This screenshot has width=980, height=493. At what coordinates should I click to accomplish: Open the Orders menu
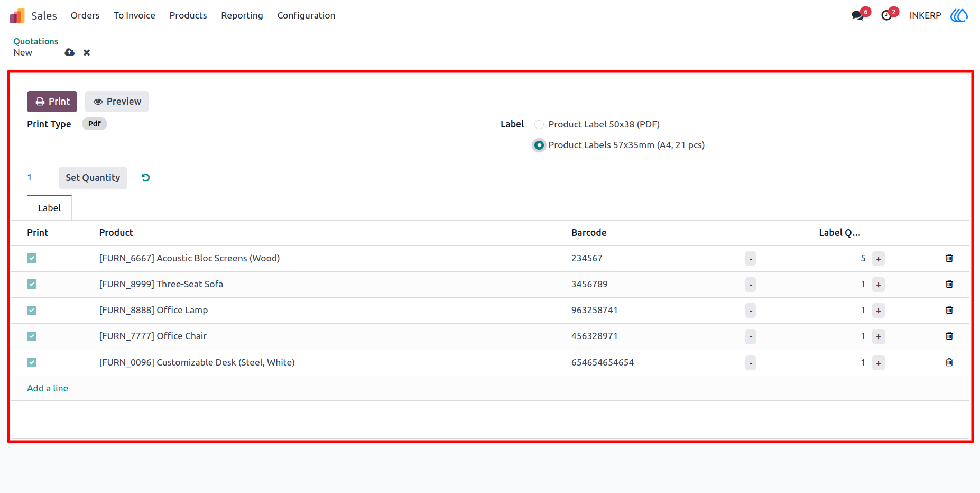point(85,15)
